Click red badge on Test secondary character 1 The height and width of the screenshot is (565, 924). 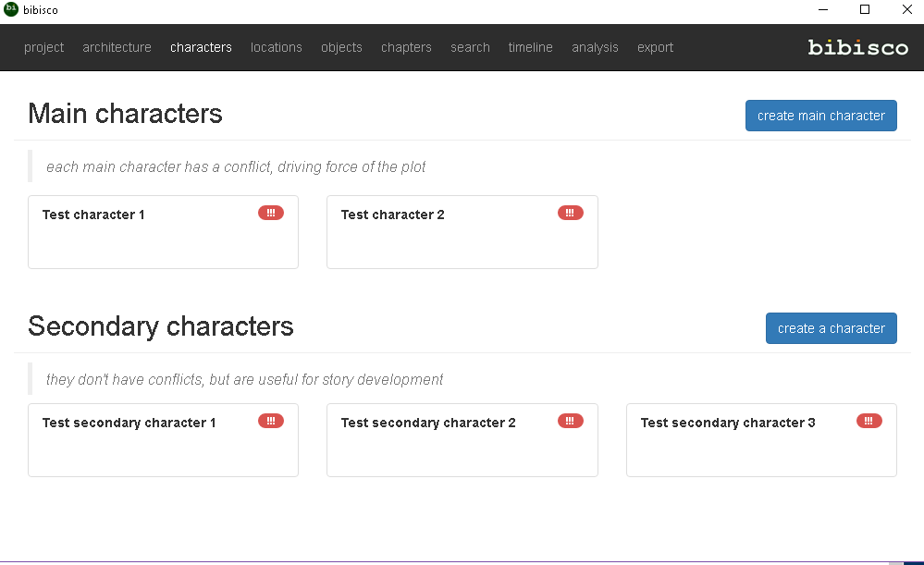coord(271,421)
